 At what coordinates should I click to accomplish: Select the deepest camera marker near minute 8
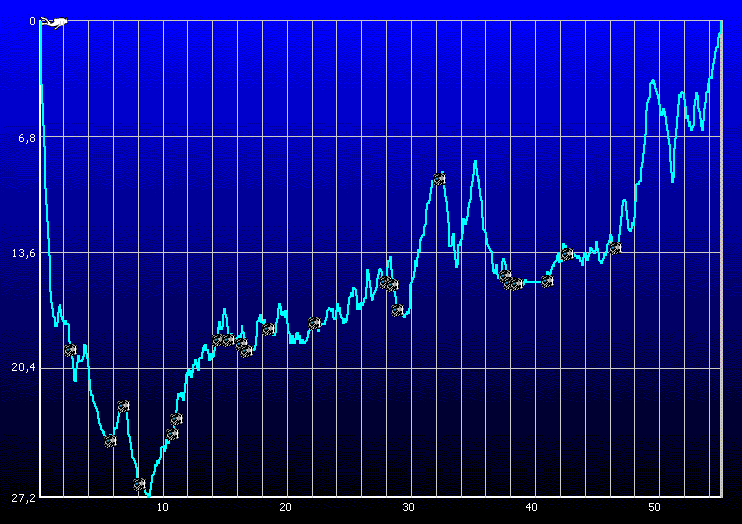tap(139, 484)
